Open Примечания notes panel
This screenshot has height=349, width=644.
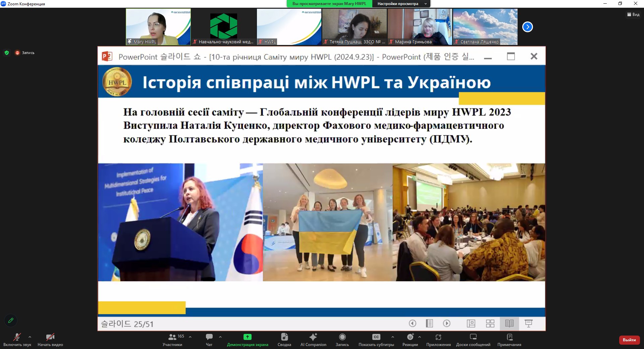coord(509,340)
